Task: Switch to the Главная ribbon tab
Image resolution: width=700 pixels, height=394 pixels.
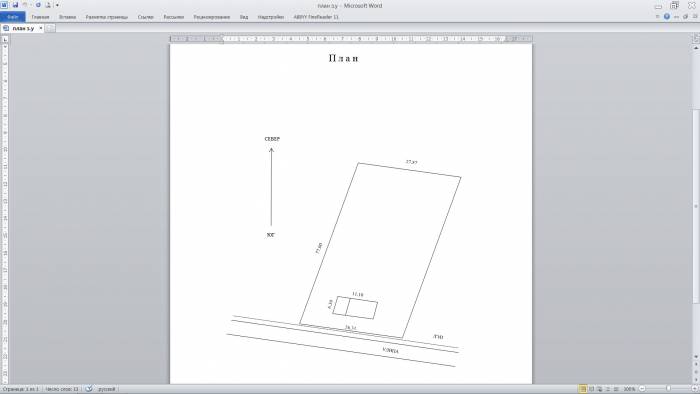Action: click(x=40, y=17)
